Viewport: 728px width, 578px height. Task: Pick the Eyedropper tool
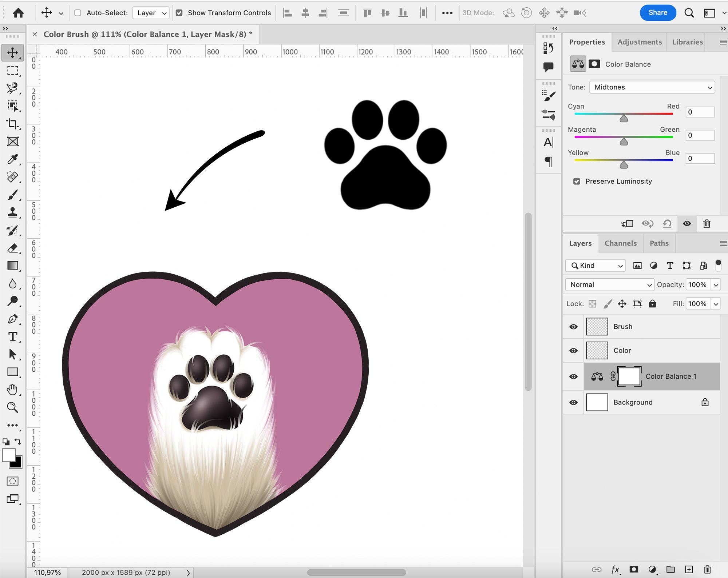[x=13, y=159]
